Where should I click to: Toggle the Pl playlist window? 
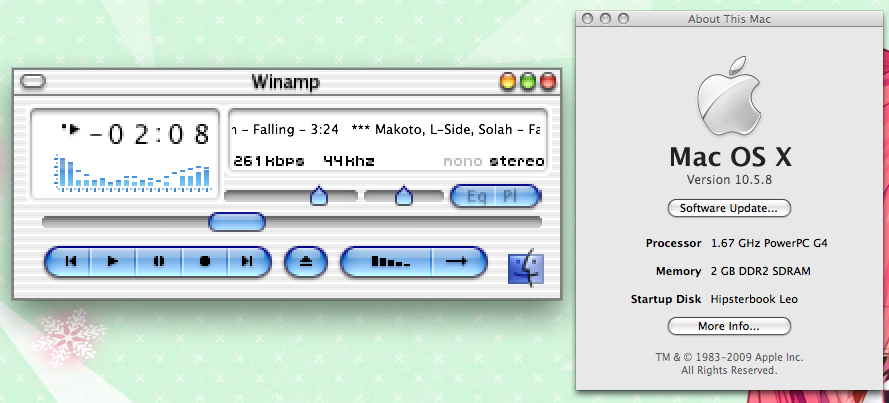coord(517,197)
